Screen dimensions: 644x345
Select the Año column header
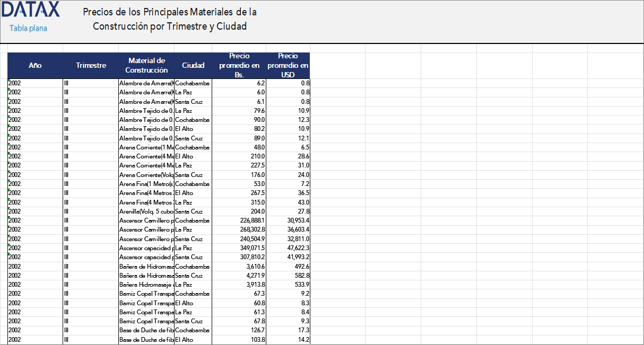(x=35, y=65)
